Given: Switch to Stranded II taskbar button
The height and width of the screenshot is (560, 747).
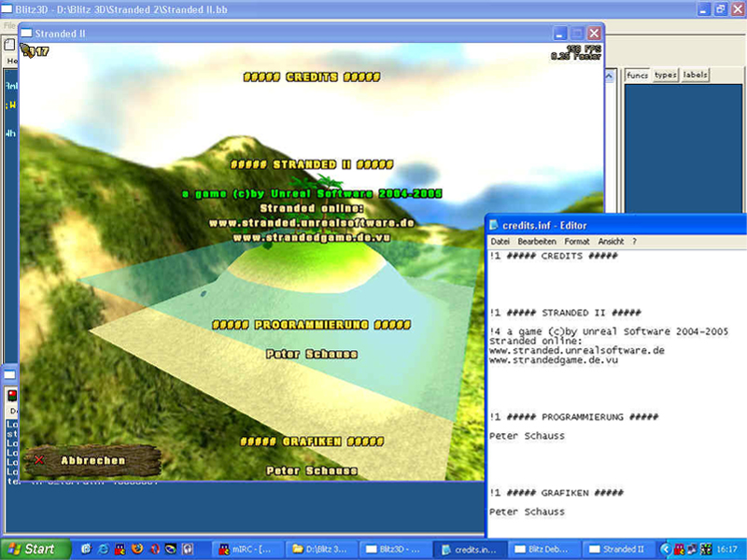Looking at the screenshot, I should click(x=615, y=549).
